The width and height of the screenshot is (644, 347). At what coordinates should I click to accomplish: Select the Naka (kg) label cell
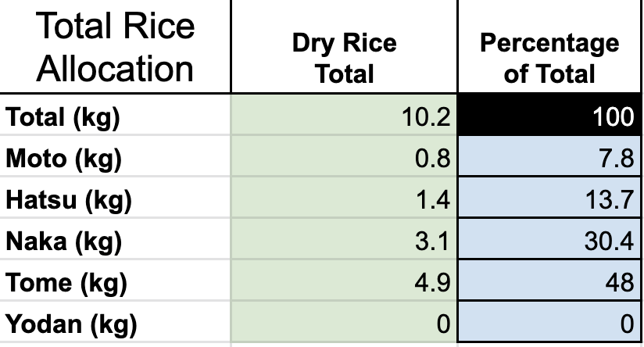pyautogui.click(x=115, y=241)
